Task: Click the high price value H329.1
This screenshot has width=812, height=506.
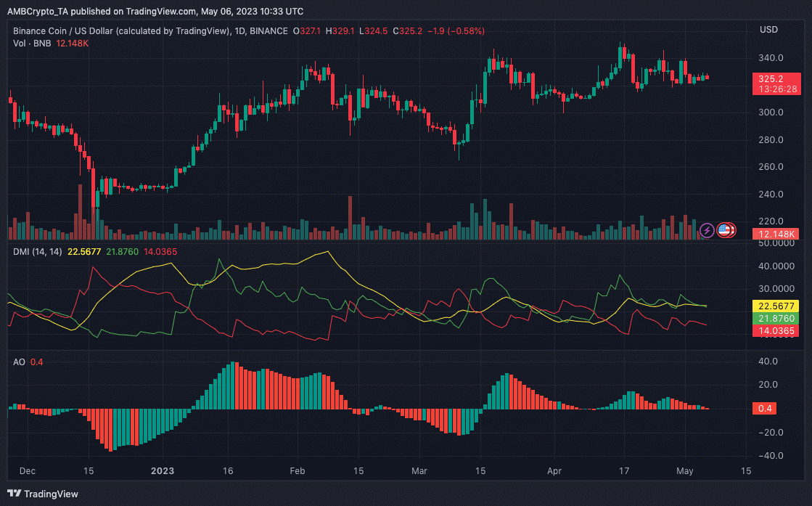Action: tap(340, 31)
